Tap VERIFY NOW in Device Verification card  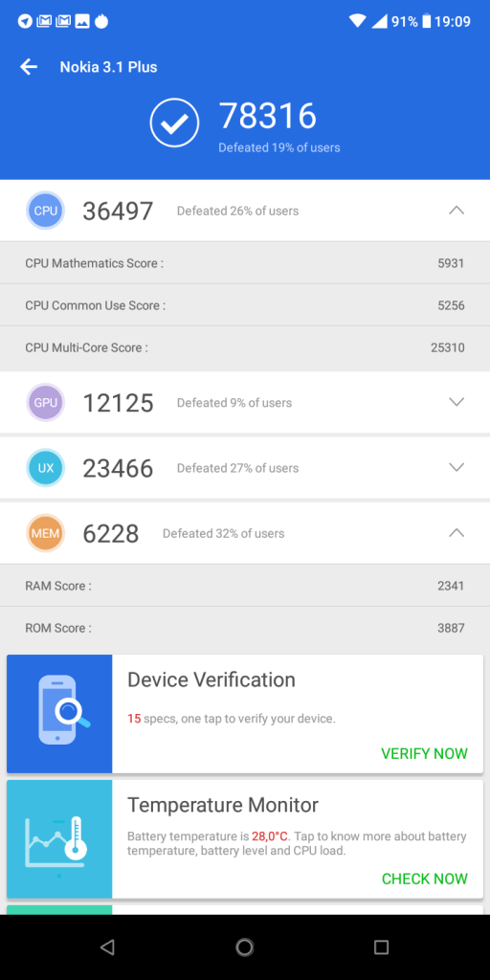424,753
